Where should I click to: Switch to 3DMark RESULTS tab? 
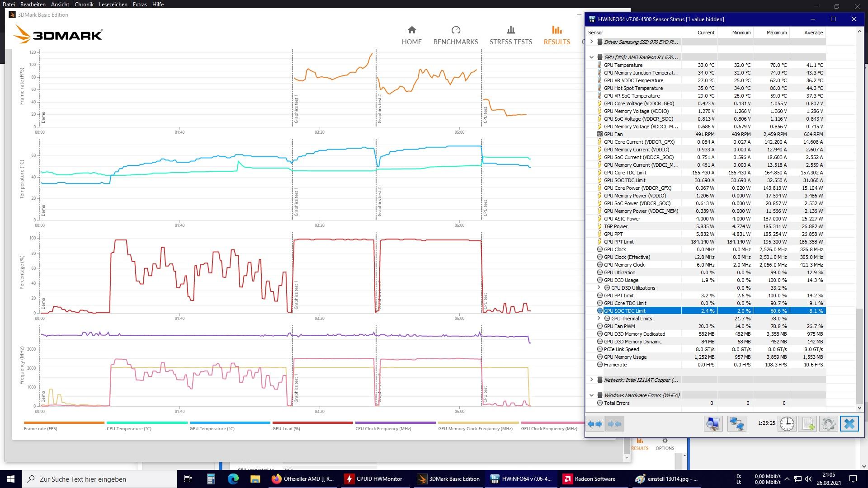[557, 35]
